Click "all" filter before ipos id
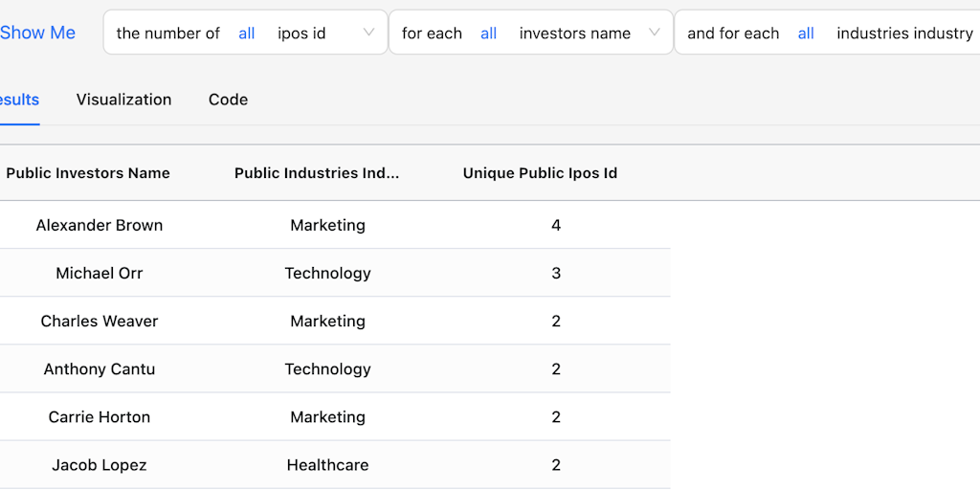Viewport: 980px width, 490px height. (247, 33)
